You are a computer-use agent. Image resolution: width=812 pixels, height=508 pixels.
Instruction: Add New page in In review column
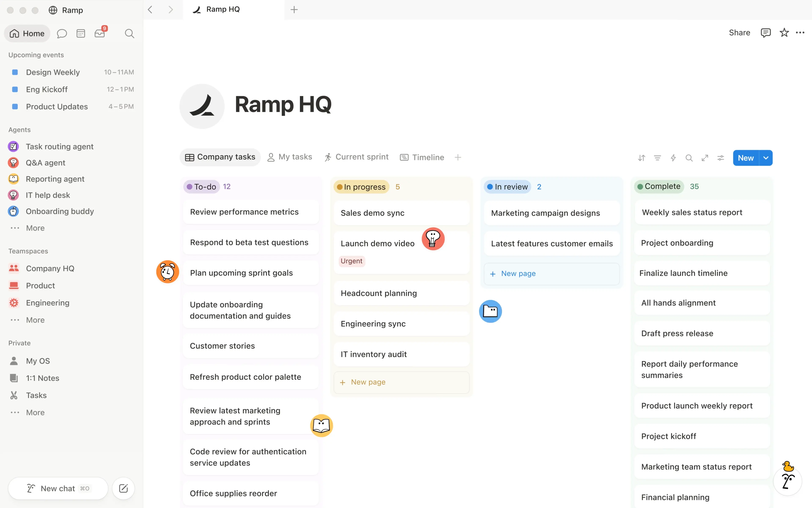point(552,273)
